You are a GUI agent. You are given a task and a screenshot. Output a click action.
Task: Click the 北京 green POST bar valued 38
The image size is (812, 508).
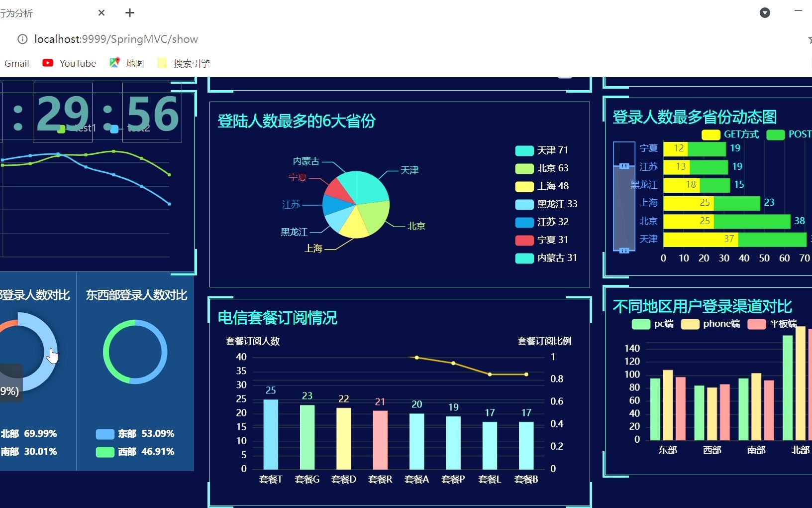(x=752, y=221)
